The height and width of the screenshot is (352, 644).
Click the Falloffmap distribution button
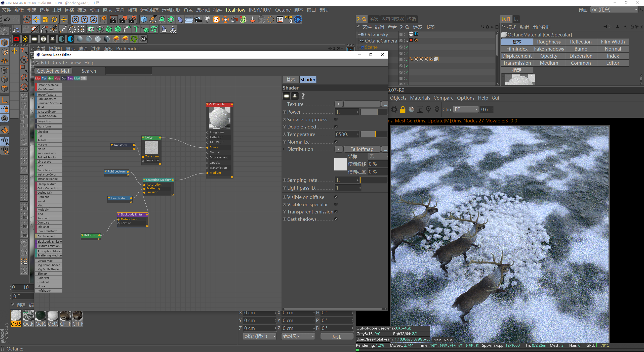(x=362, y=149)
